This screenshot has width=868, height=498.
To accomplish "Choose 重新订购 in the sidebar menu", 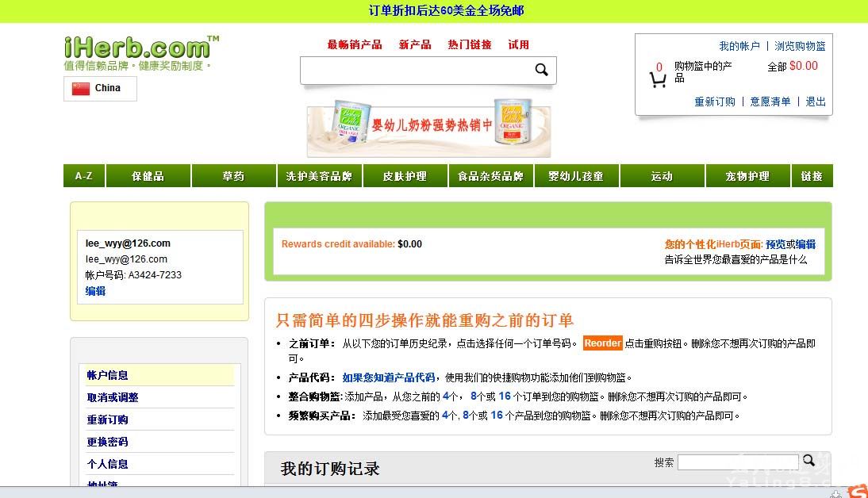I will [x=107, y=419].
